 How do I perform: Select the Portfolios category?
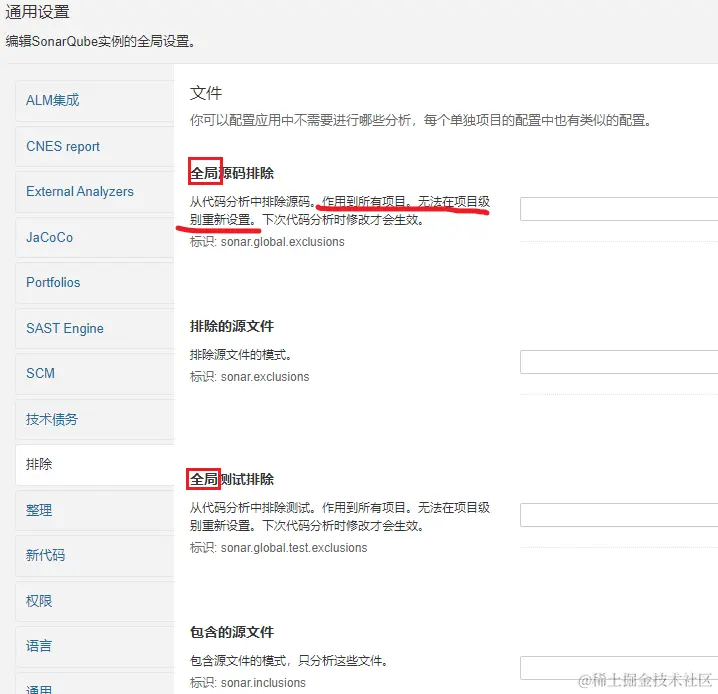[x=95, y=282]
